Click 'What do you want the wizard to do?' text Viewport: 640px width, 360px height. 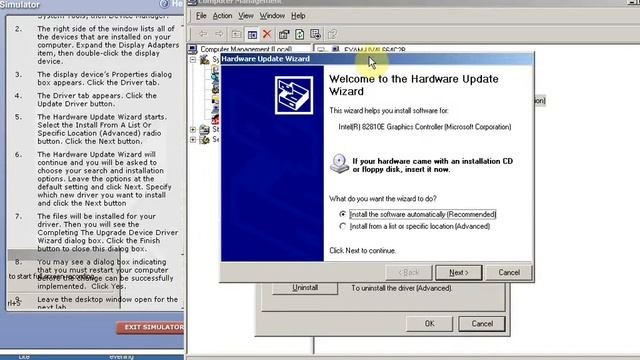coord(383,199)
